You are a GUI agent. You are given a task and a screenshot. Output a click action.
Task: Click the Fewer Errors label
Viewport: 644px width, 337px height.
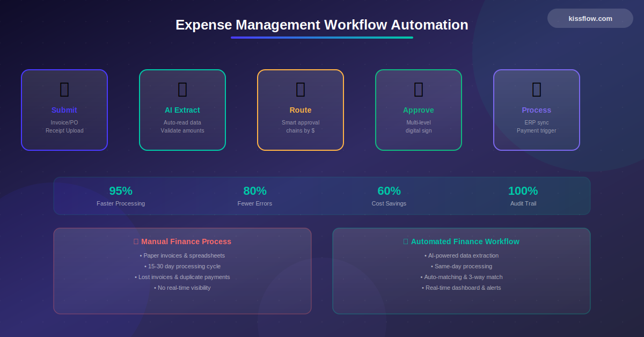click(255, 203)
